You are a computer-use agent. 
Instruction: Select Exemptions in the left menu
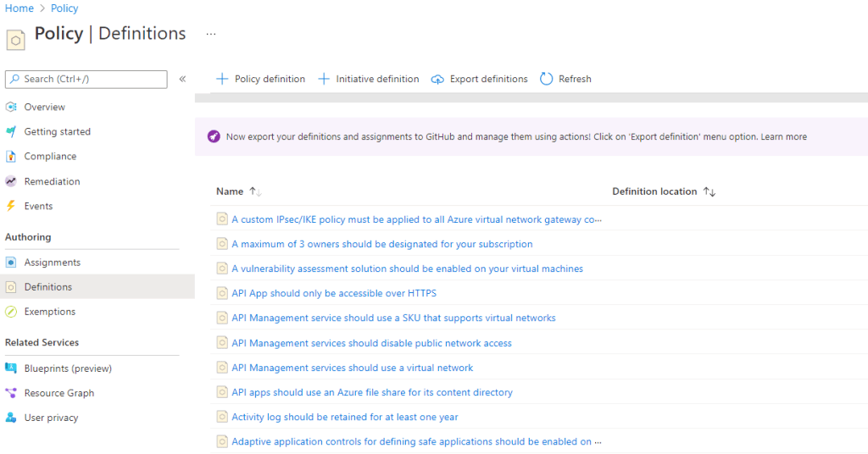point(49,312)
